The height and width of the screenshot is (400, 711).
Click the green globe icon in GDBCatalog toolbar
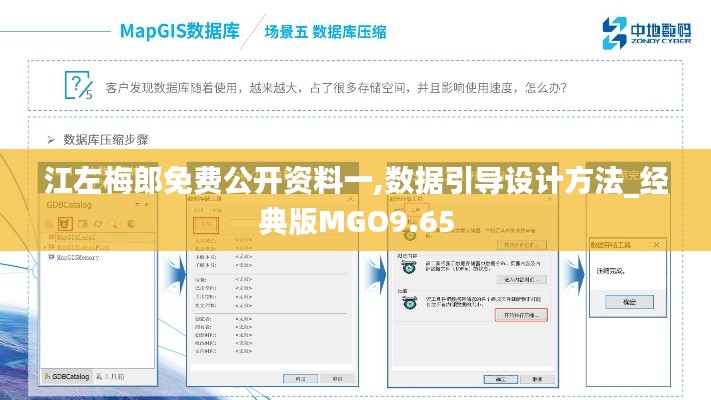click(x=131, y=224)
